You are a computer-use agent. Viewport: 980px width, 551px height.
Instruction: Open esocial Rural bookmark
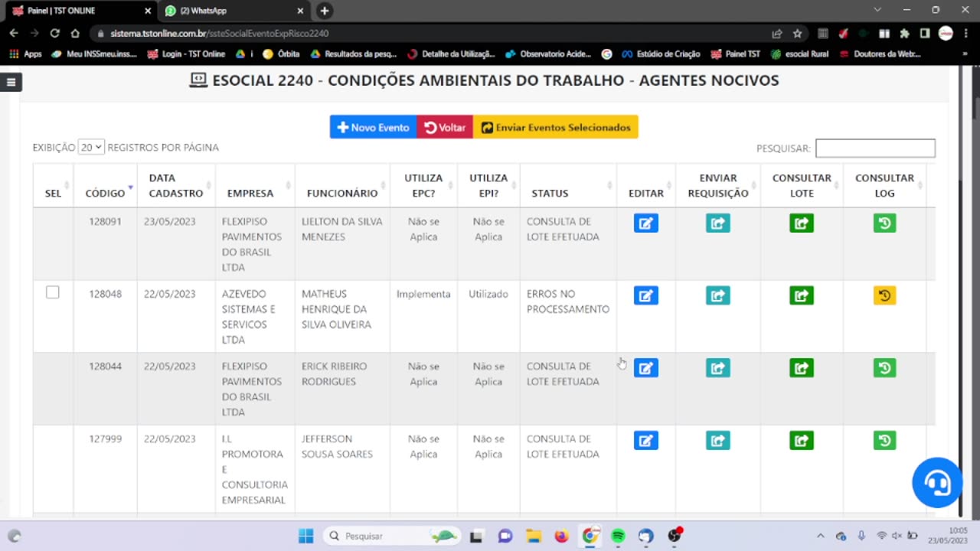coord(799,54)
